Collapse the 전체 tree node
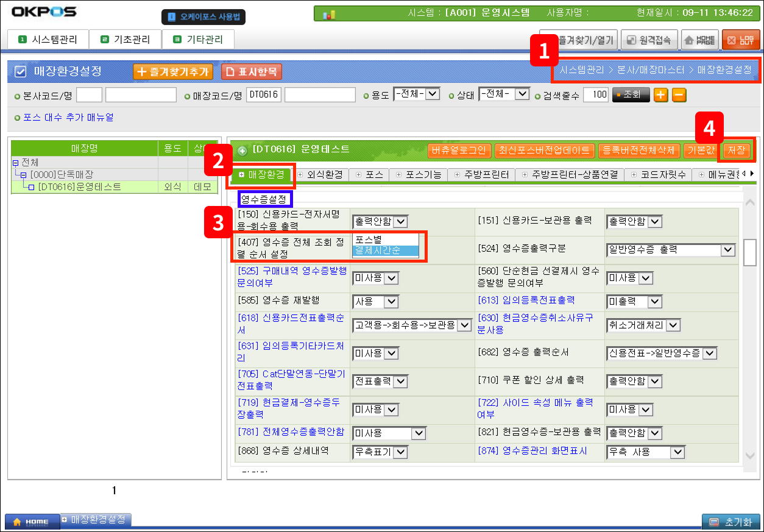 click(x=15, y=163)
